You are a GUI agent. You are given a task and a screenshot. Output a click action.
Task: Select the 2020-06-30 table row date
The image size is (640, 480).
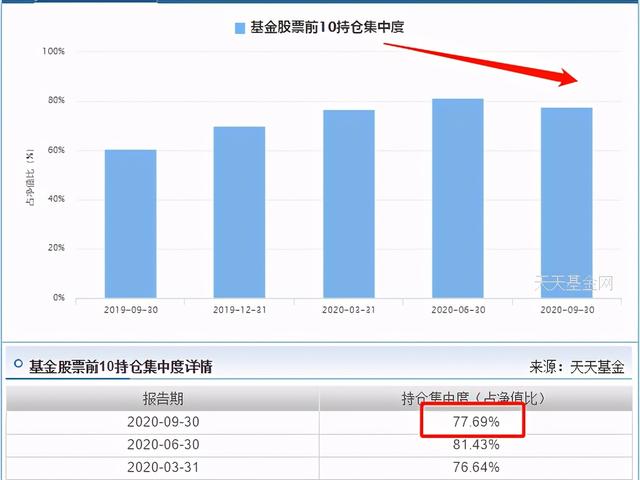coord(163,445)
